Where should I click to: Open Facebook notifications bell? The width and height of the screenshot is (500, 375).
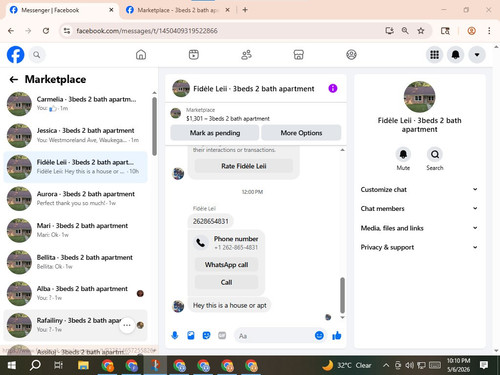[x=456, y=55]
